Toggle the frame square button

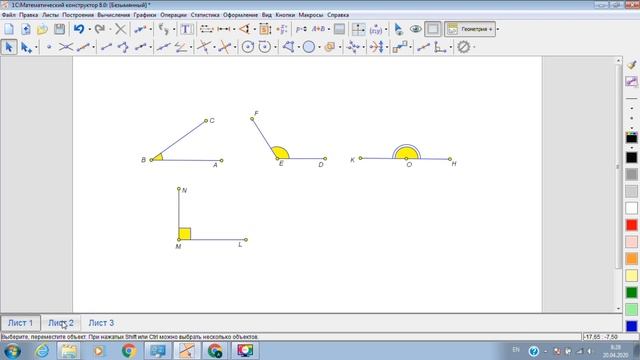click(433, 29)
